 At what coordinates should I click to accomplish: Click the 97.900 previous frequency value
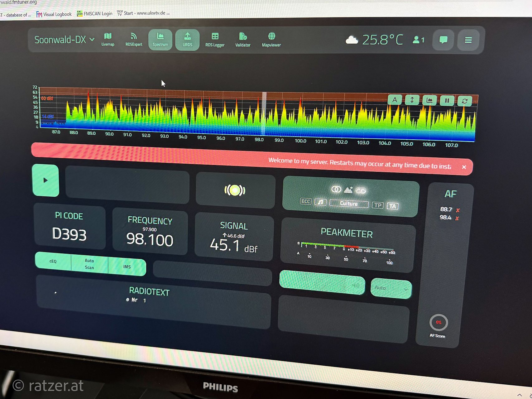point(150,229)
